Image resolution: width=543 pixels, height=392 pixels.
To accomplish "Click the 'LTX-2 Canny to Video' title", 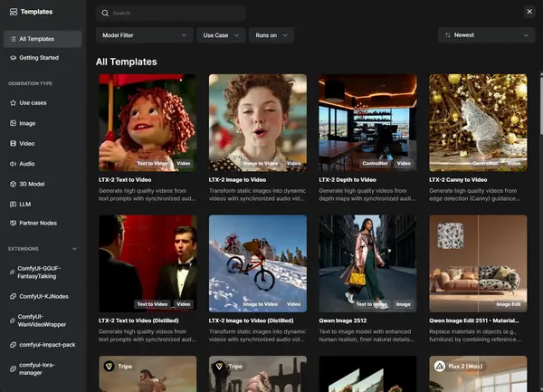I will click(458, 180).
